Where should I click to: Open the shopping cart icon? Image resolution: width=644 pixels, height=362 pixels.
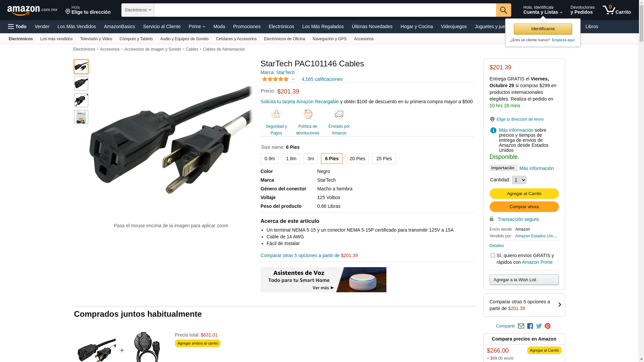coord(616,10)
